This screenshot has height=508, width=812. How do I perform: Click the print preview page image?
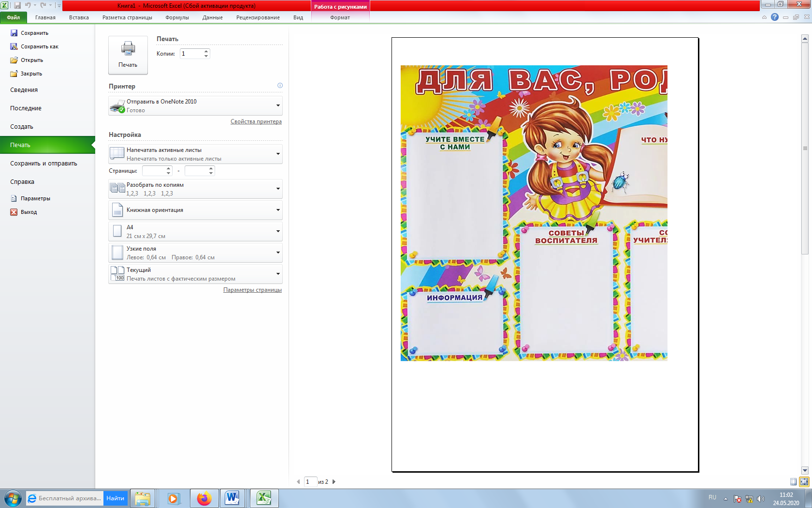tap(545, 254)
